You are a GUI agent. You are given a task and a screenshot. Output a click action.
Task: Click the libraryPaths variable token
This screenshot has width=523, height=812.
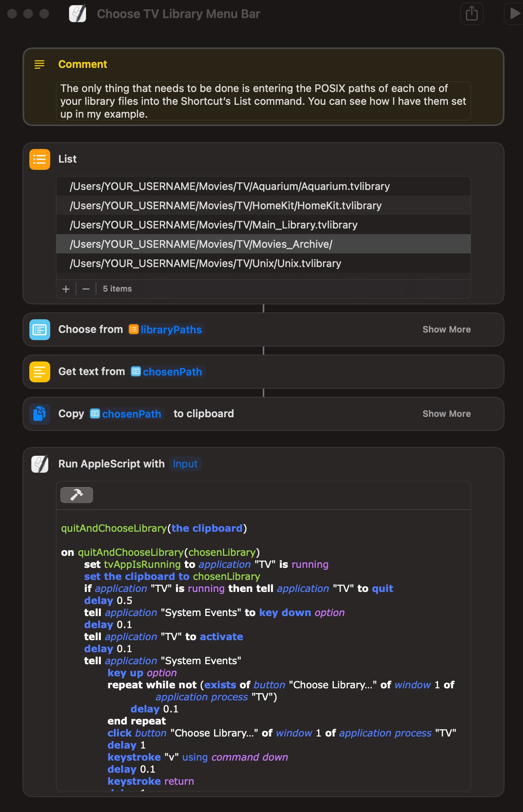coord(165,330)
